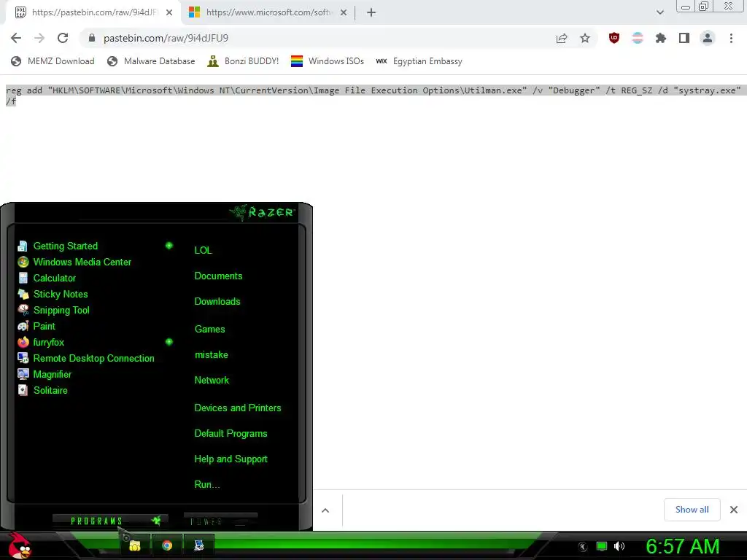Open the Chrome three-dot menu

click(731, 38)
